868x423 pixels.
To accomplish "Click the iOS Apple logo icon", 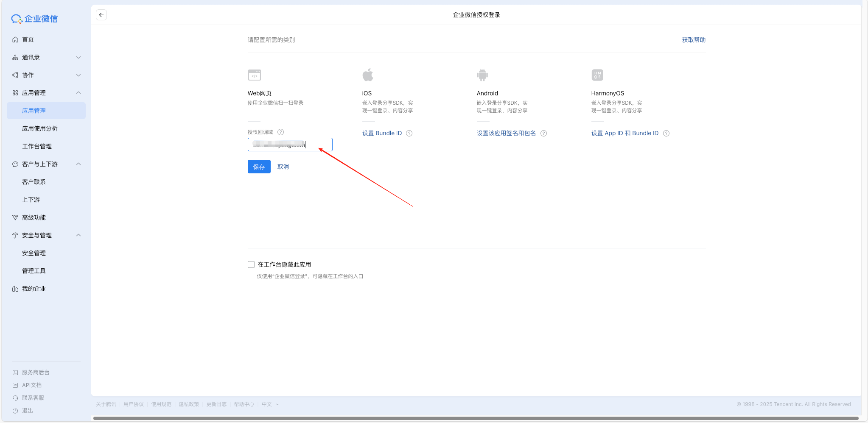I will pyautogui.click(x=368, y=75).
